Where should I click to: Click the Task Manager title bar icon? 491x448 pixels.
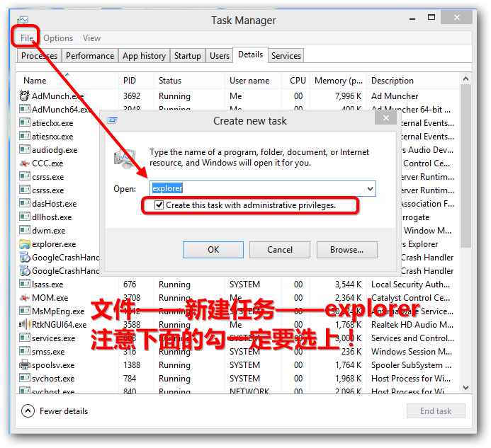pos(23,21)
